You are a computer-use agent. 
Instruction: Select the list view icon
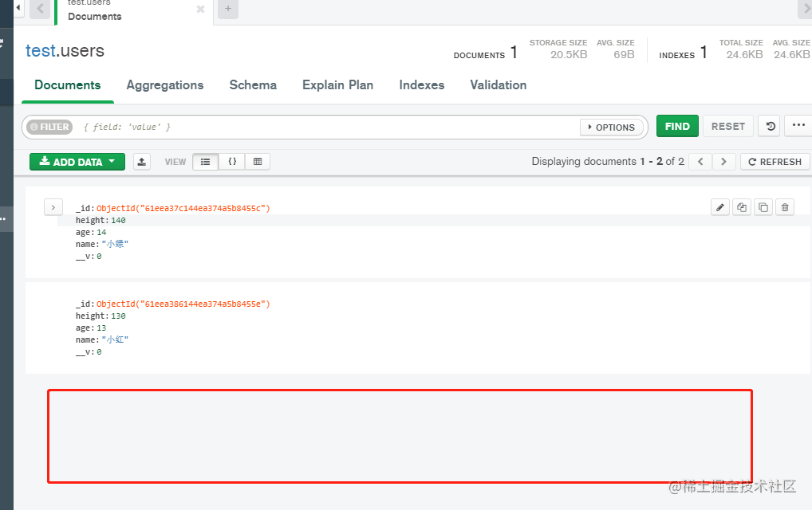(207, 161)
